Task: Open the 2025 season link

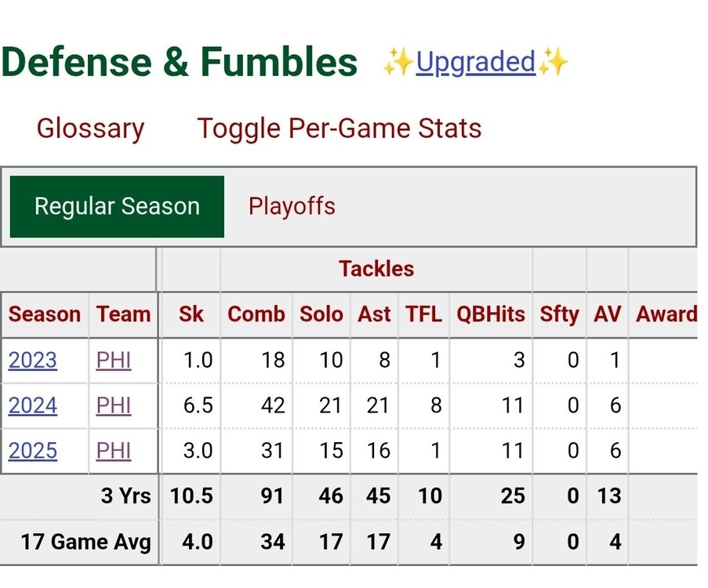Action: click(x=33, y=451)
